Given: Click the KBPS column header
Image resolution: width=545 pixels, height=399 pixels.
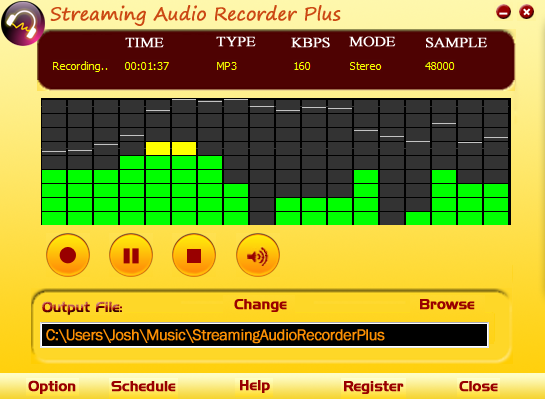Looking at the screenshot, I should tap(310, 42).
